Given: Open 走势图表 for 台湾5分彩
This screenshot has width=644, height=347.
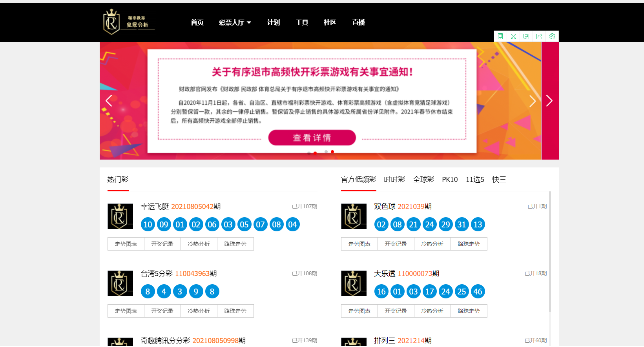Looking at the screenshot, I should (x=126, y=311).
